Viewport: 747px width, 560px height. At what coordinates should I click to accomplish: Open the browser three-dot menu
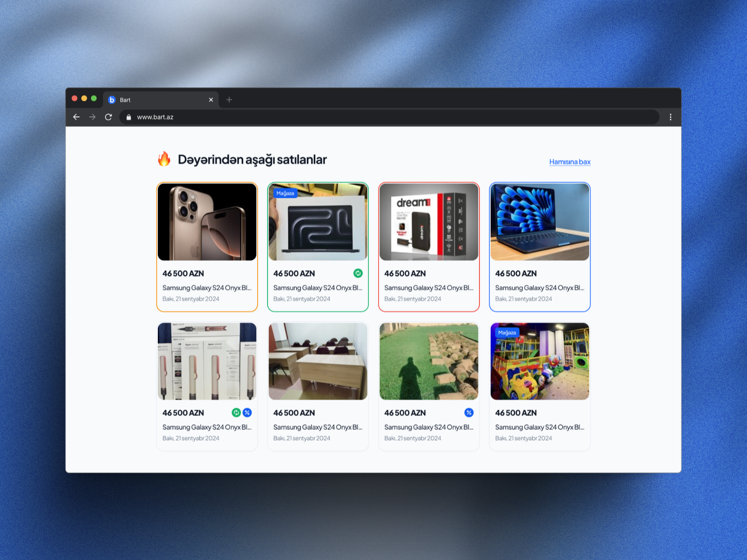[x=670, y=117]
